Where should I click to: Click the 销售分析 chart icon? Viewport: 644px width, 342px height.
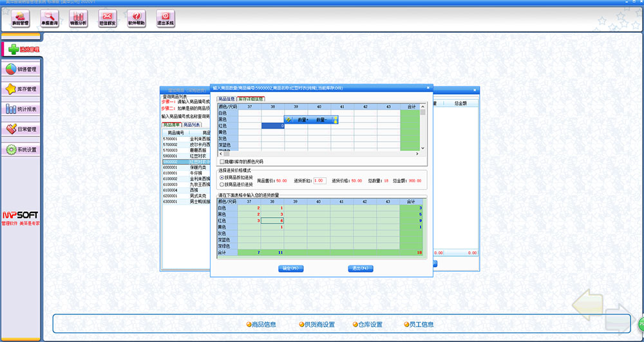(x=78, y=18)
